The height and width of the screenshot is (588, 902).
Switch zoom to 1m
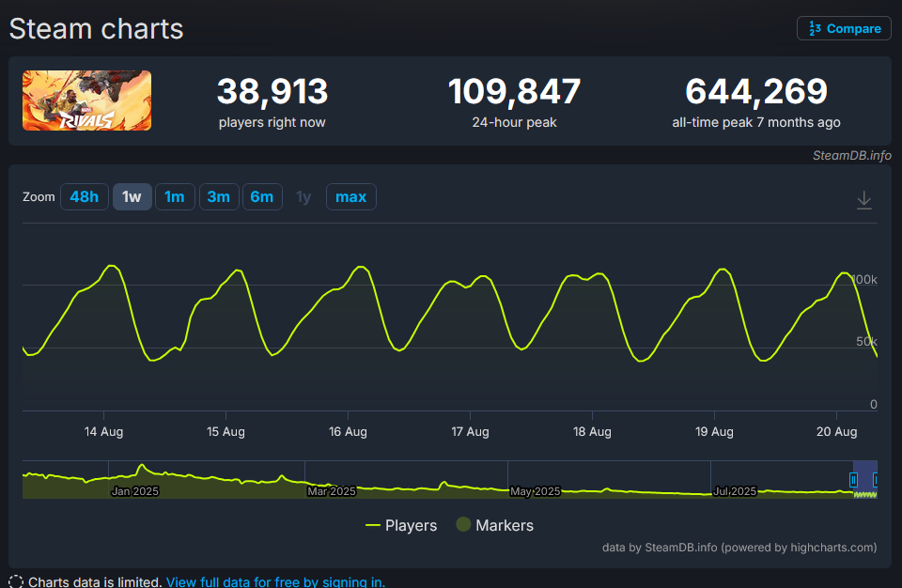coord(175,196)
